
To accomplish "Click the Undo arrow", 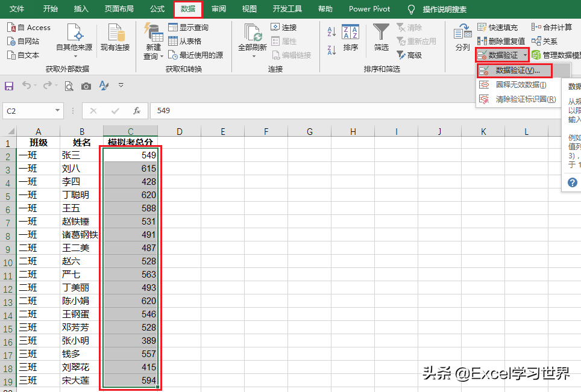I will 27,86.
